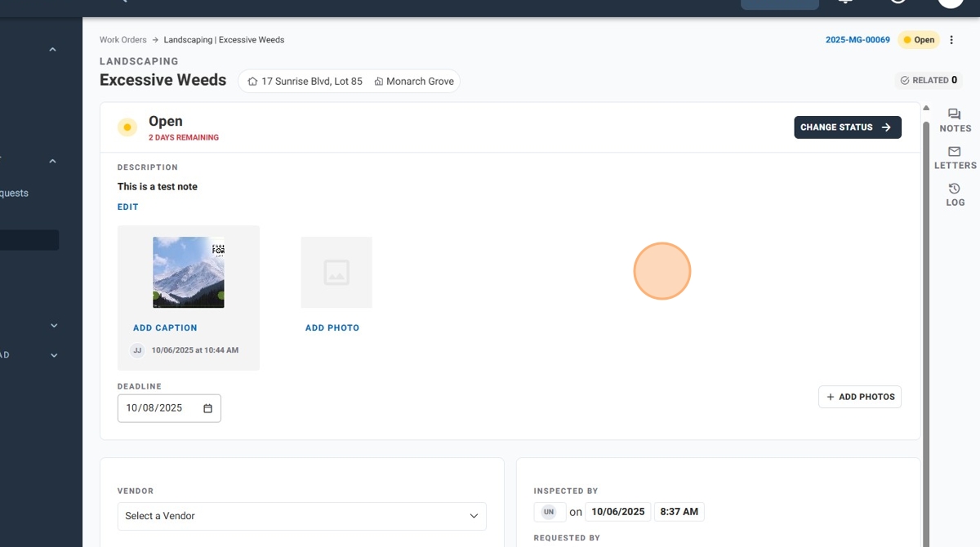This screenshot has width=980, height=547.
Task: Click the 'Excessive Weeds' page title
Action: click(x=163, y=80)
